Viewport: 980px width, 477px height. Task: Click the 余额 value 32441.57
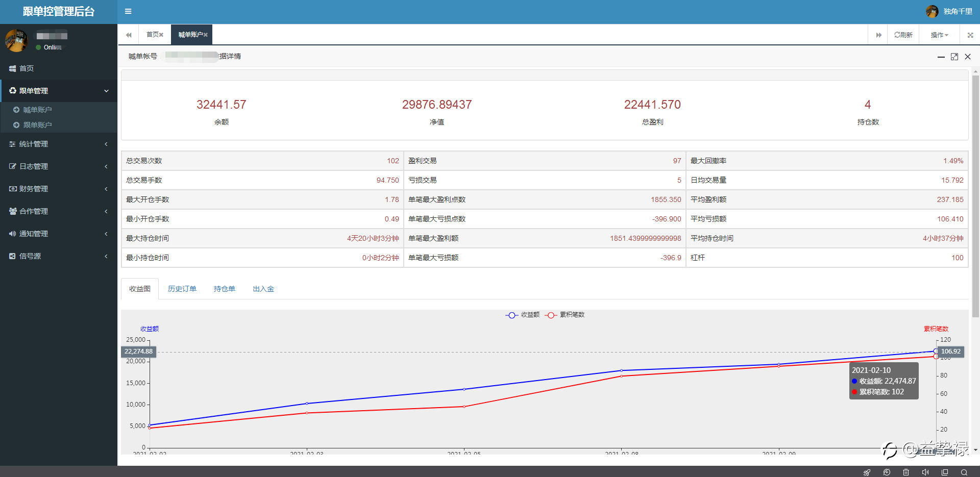click(222, 105)
